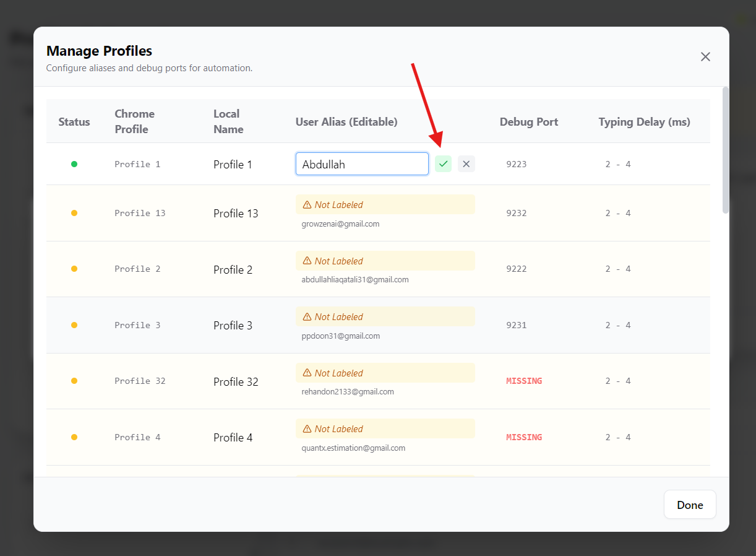Edit the Abdullah alias text field
The image size is (756, 556).
[362, 164]
